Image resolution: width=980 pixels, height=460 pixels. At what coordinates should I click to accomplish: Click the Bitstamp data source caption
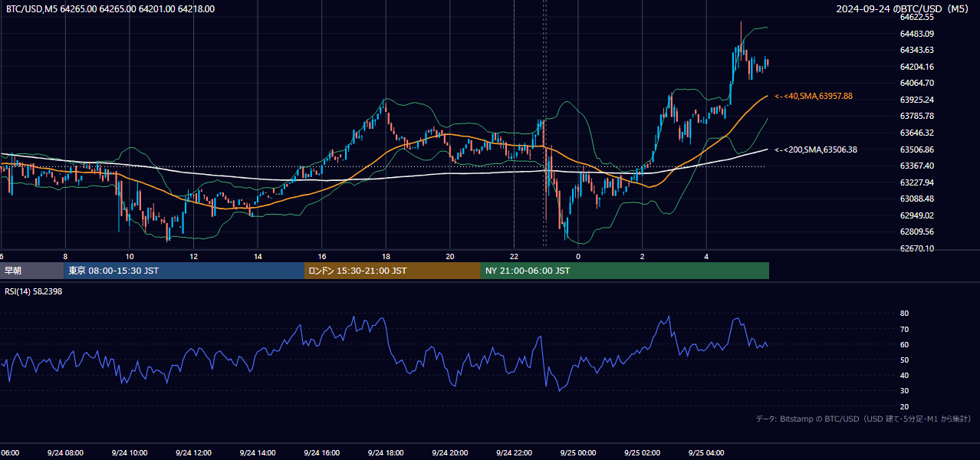click(863, 419)
